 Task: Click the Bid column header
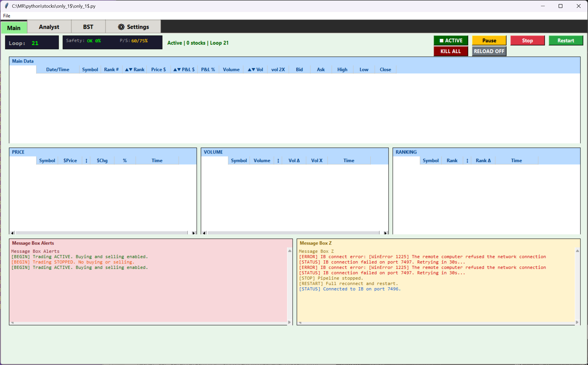pyautogui.click(x=299, y=70)
